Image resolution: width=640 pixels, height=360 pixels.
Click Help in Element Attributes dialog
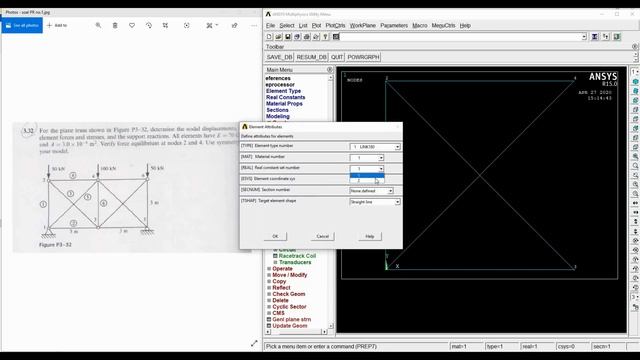[370, 236]
